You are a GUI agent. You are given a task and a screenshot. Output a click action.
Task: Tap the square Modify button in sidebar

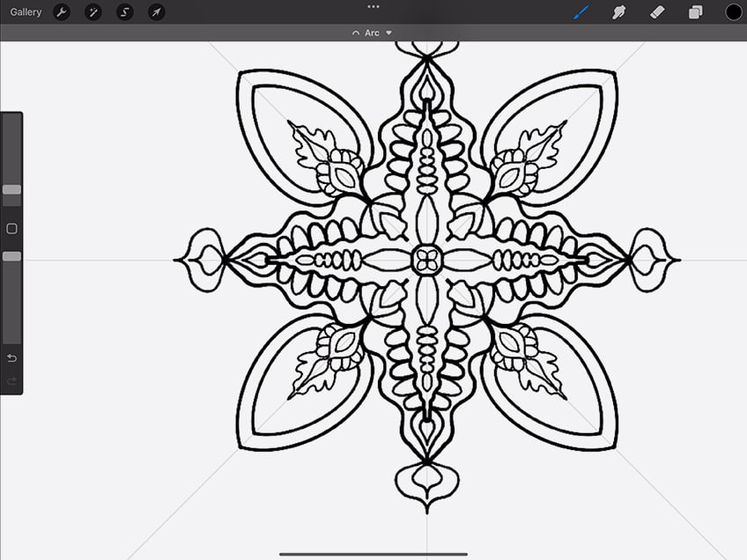[11, 229]
